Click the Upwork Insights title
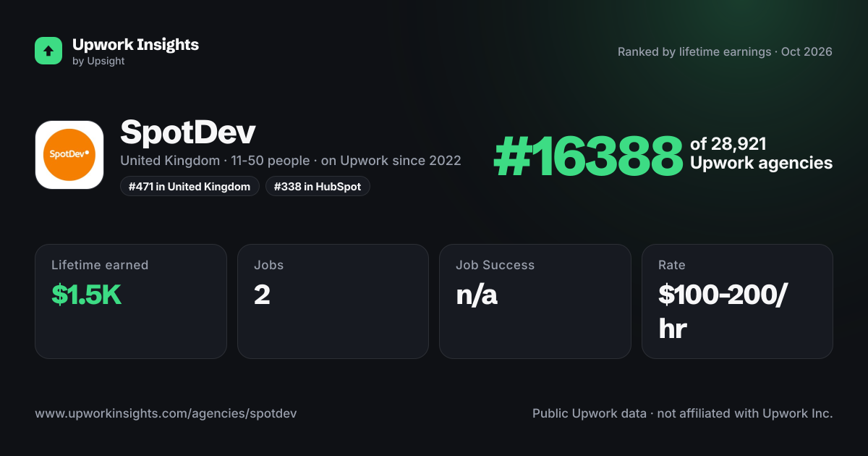The image size is (868, 456). 135,44
